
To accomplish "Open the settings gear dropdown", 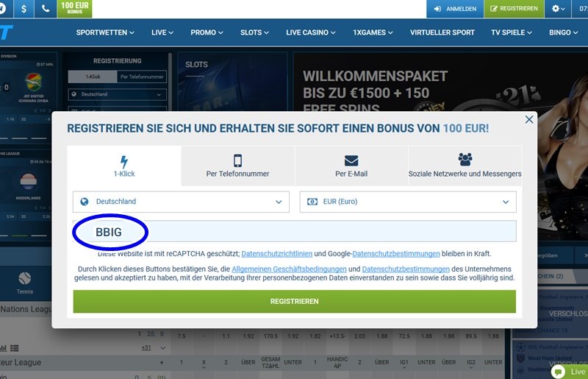I will point(558,9).
